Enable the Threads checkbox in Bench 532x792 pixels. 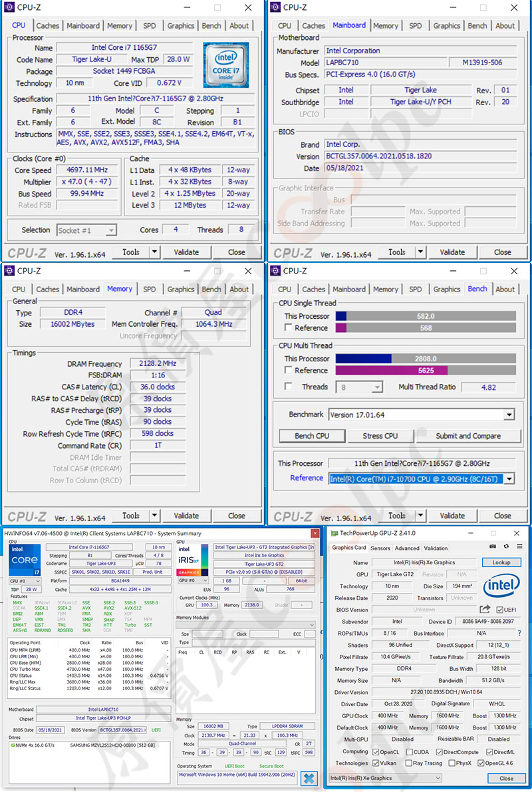(288, 387)
